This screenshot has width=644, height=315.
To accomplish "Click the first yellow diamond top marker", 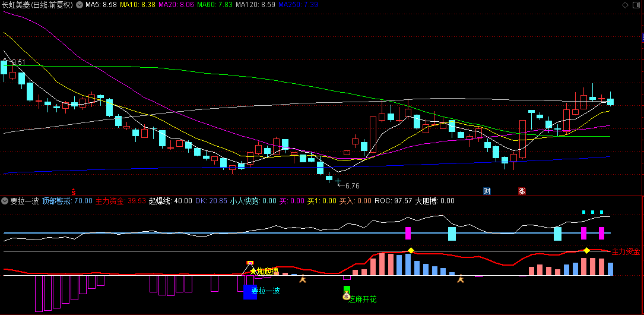I will (x=410, y=250).
